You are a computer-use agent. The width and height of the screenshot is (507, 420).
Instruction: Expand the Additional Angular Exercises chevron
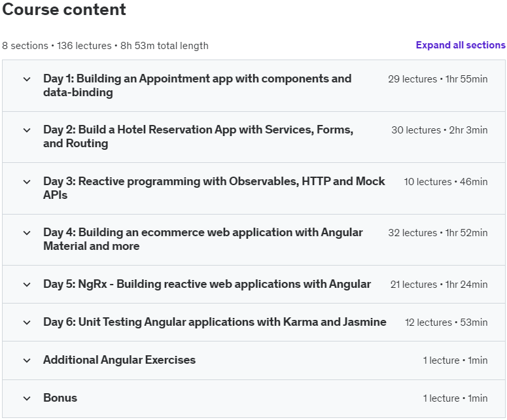[27, 360]
